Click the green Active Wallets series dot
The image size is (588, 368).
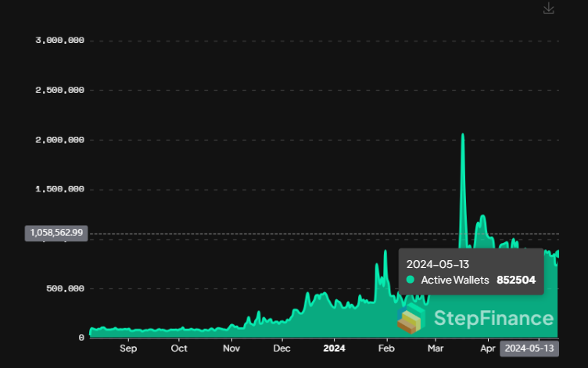[411, 280]
